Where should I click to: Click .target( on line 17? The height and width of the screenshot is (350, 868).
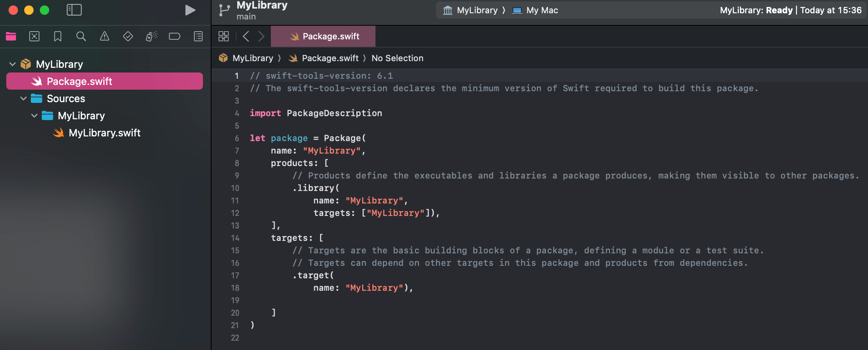coord(313,275)
